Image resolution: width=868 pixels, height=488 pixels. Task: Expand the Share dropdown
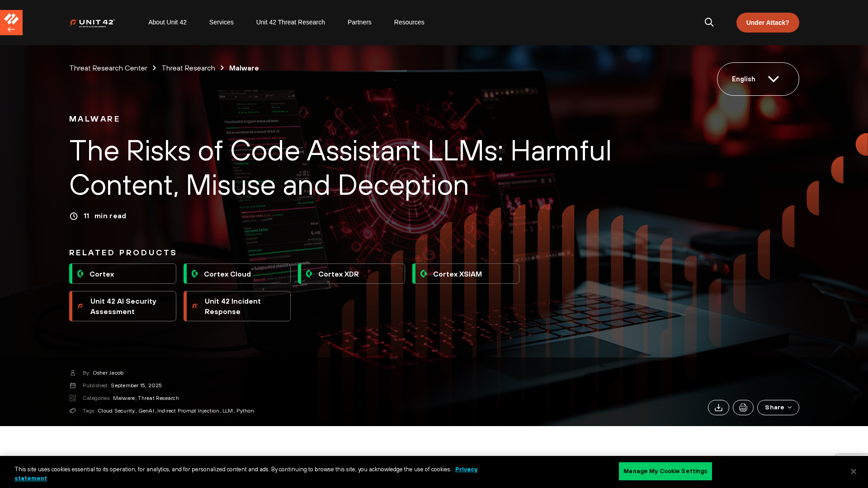(778, 408)
